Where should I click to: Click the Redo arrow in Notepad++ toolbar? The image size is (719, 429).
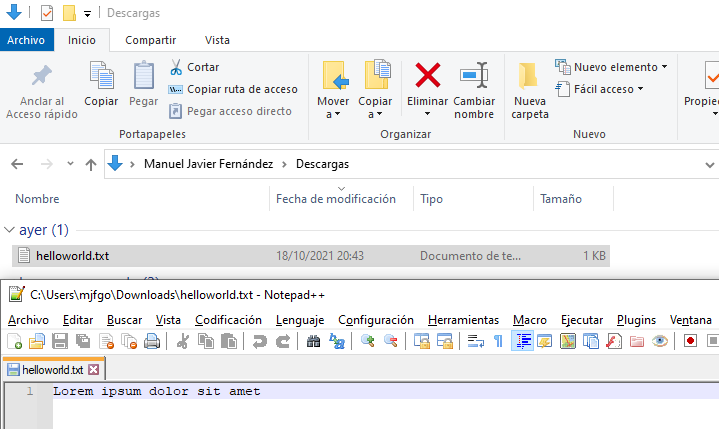[x=282, y=341]
